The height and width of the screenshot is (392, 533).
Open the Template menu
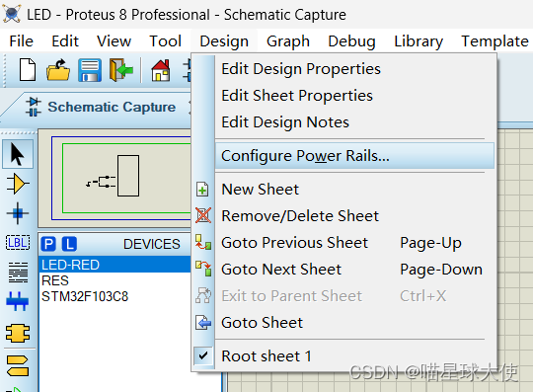pos(495,41)
